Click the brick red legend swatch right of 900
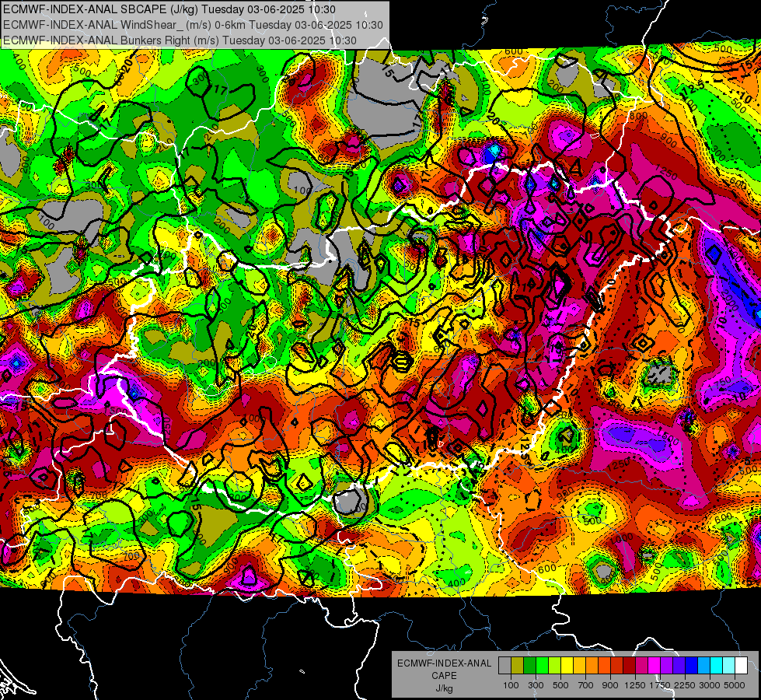 click(617, 665)
